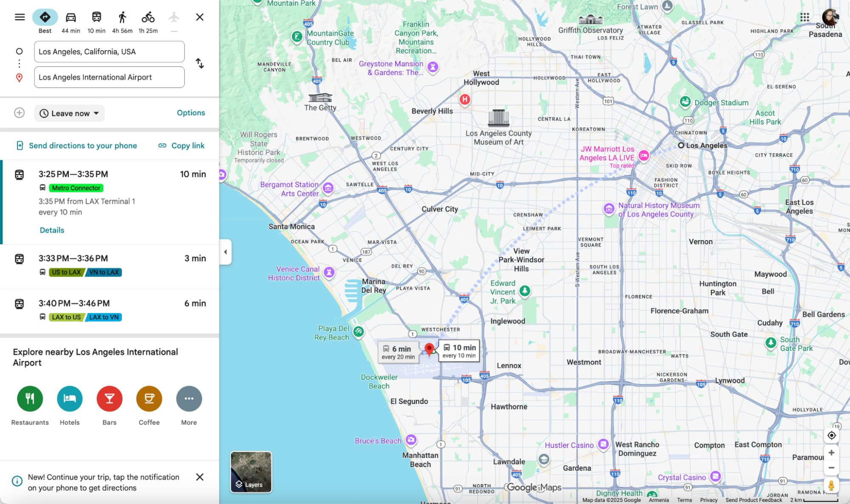Select the 3:33 PM—3:36 PM route
This screenshot has height=504, width=850.
pyautogui.click(x=110, y=266)
